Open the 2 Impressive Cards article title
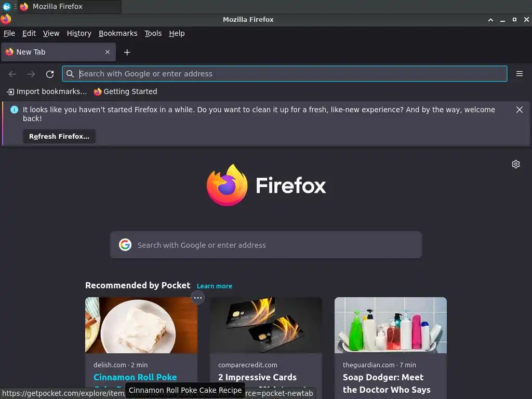 click(x=258, y=377)
